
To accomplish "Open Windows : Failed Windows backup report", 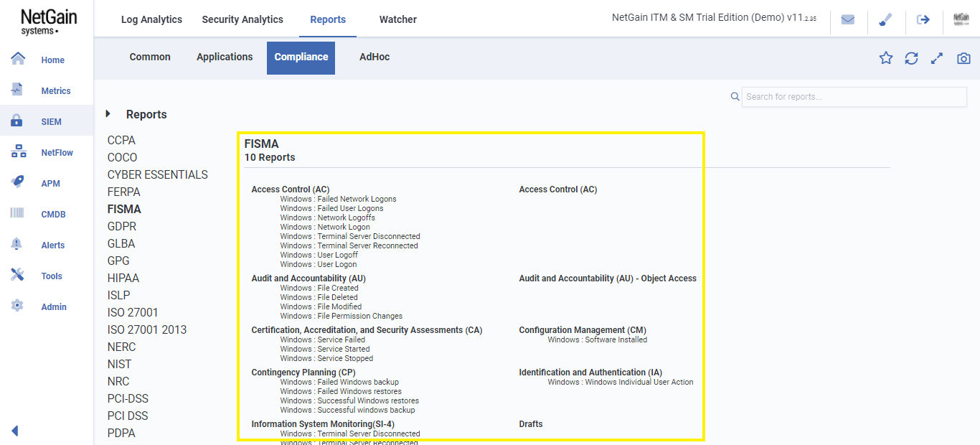I will pyautogui.click(x=339, y=382).
